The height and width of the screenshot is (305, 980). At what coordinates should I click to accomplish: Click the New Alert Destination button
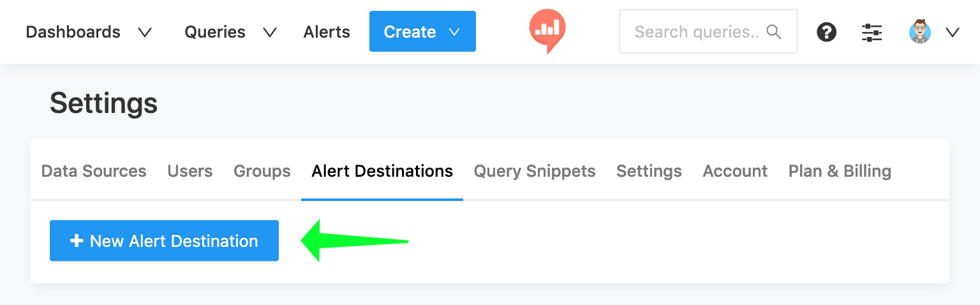164,241
